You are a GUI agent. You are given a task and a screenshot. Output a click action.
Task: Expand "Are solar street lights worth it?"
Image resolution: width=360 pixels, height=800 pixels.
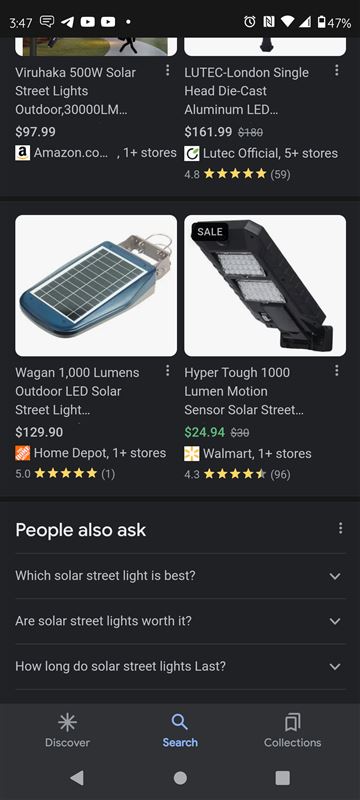181,621
